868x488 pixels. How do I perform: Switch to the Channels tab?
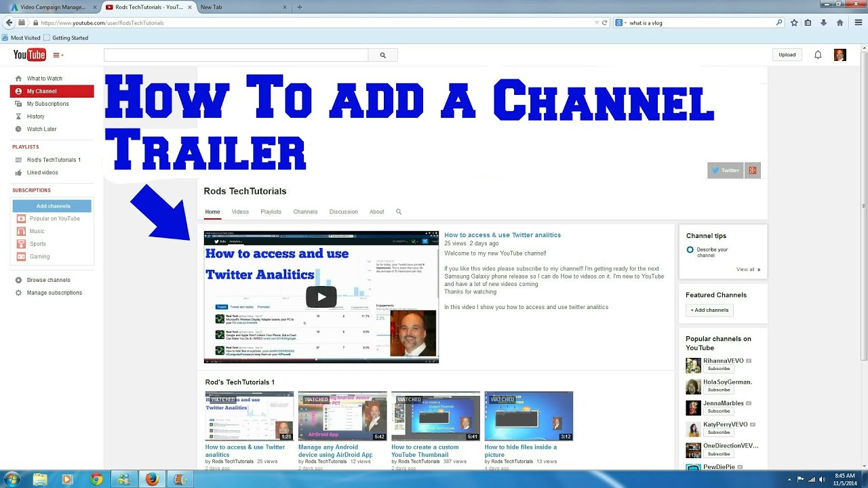tap(305, 211)
